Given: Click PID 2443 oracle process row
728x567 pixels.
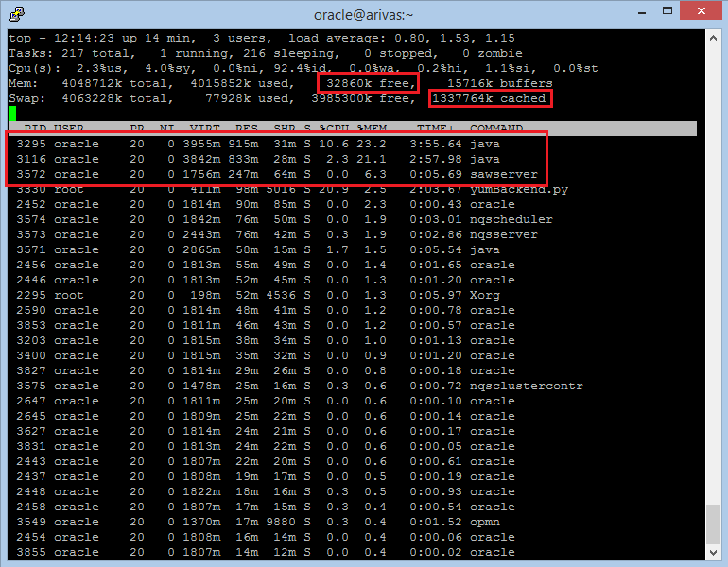Looking at the screenshot, I should tap(266, 462).
